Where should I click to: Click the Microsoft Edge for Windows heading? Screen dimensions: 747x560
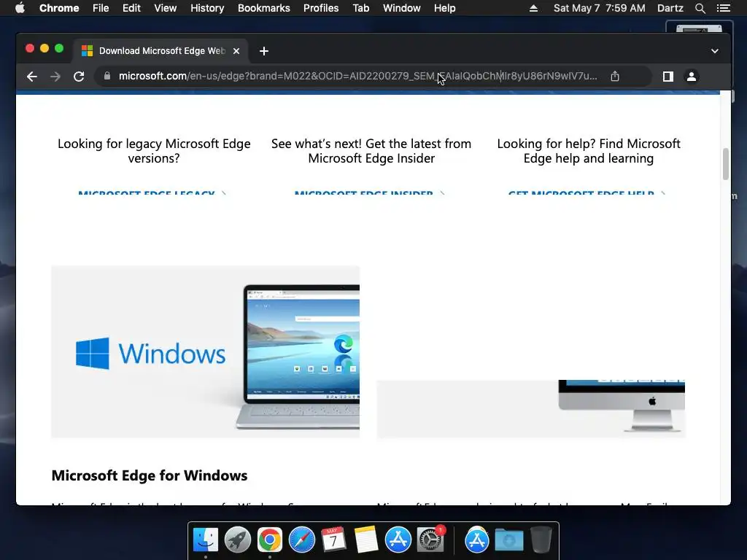[x=150, y=475]
